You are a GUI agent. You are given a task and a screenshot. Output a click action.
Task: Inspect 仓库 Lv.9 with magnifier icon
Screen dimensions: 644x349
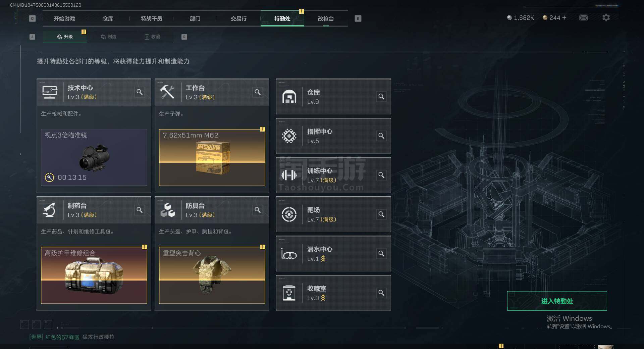(381, 97)
